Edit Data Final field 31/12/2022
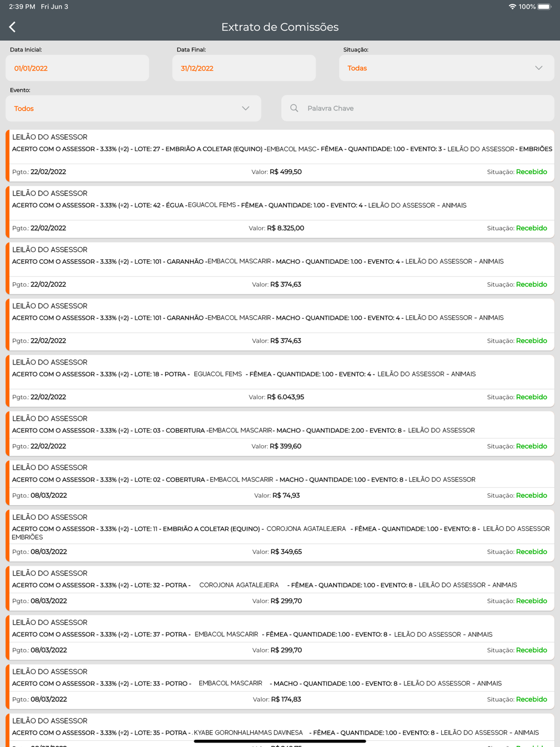This screenshot has height=747, width=560. point(244,68)
